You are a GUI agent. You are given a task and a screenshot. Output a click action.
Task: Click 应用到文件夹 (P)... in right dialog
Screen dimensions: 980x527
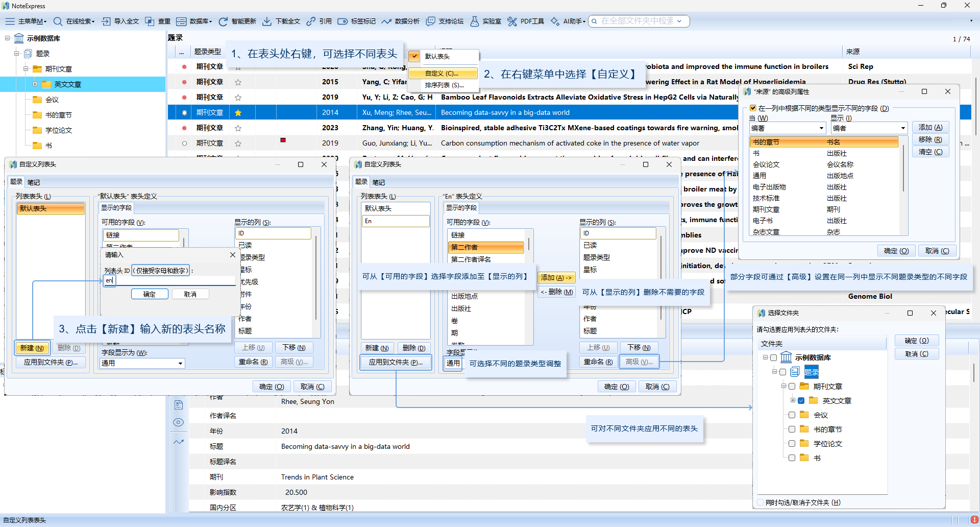point(396,363)
